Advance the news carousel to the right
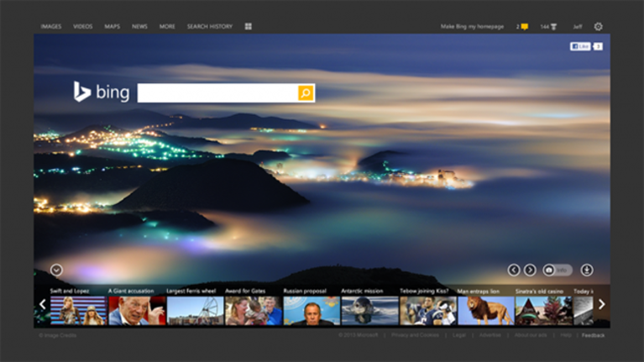The width and height of the screenshot is (644, 362). coord(602,304)
